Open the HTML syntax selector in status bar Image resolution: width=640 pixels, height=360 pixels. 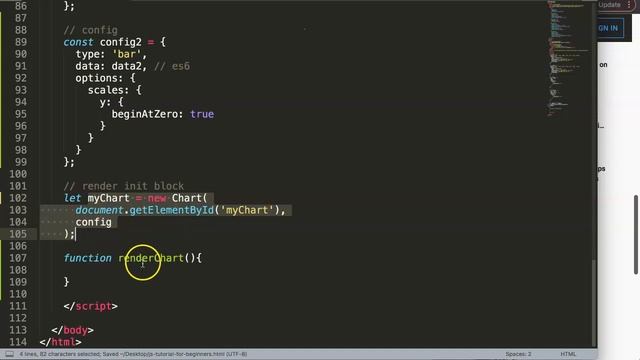click(568, 354)
